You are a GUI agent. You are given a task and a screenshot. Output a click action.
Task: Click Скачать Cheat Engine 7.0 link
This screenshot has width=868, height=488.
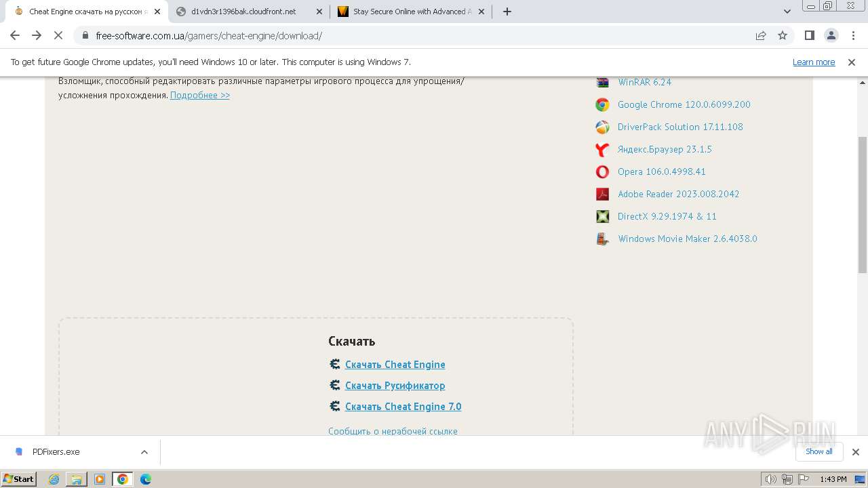click(403, 407)
